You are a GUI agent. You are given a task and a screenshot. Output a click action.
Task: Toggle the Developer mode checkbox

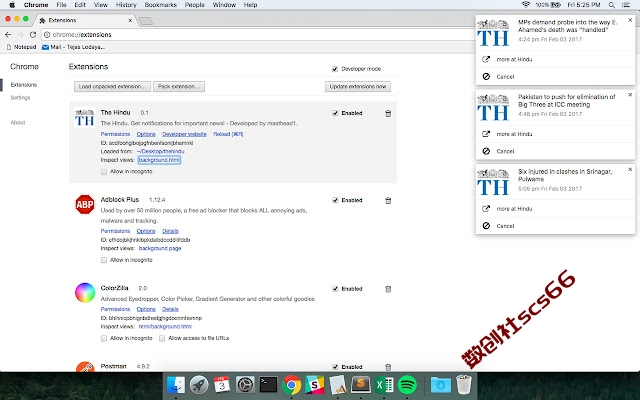click(x=335, y=69)
